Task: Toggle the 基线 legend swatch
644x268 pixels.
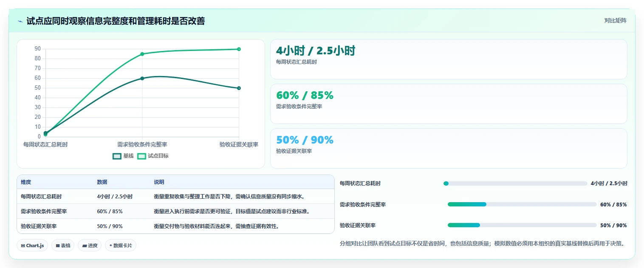Action: click(117, 156)
